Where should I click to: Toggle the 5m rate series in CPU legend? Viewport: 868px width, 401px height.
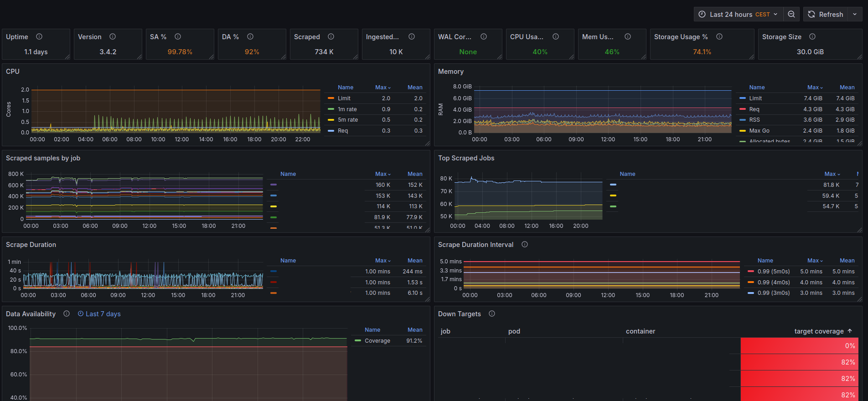(348, 120)
